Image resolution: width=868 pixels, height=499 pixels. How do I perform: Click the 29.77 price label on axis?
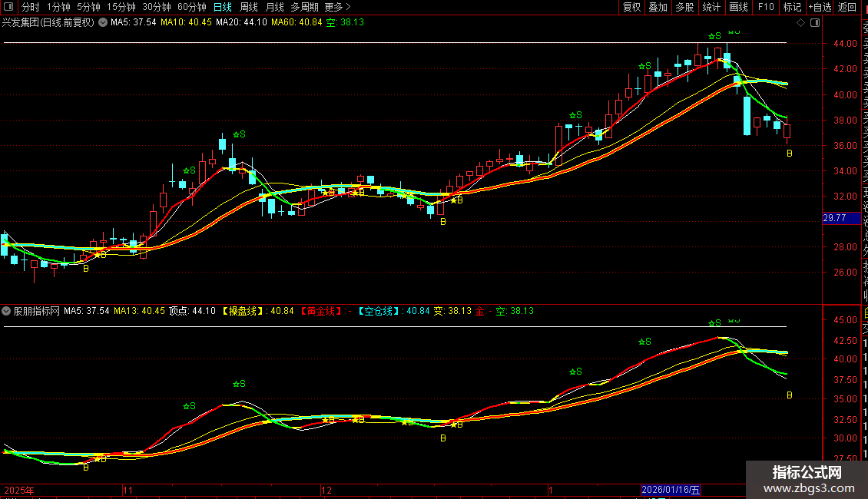[842, 218]
